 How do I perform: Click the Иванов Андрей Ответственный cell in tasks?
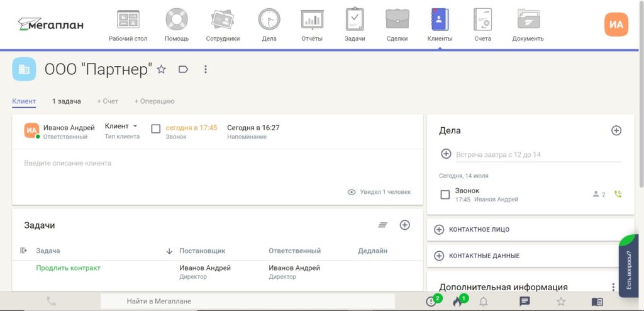point(294,272)
